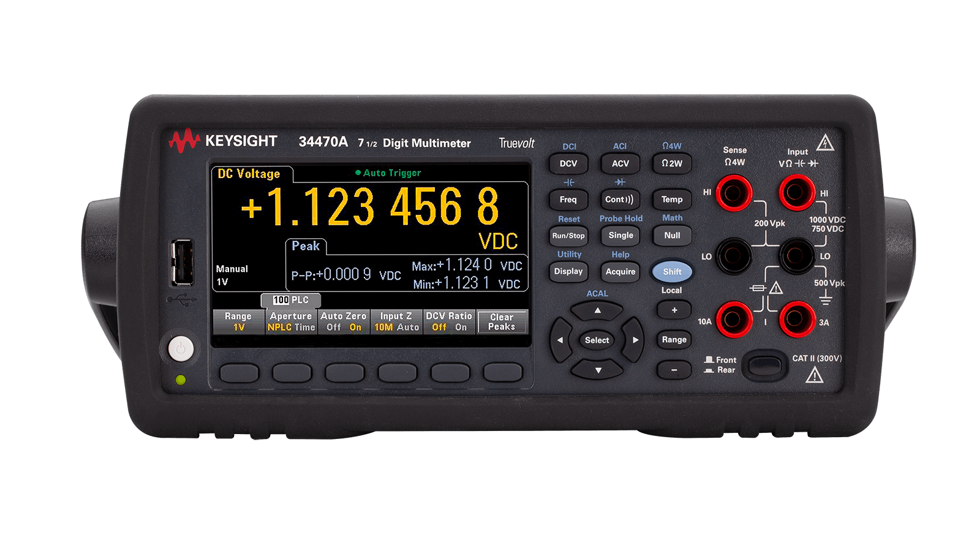Push the ACV measurement button
The image size is (980, 551).
pyautogui.click(x=620, y=163)
